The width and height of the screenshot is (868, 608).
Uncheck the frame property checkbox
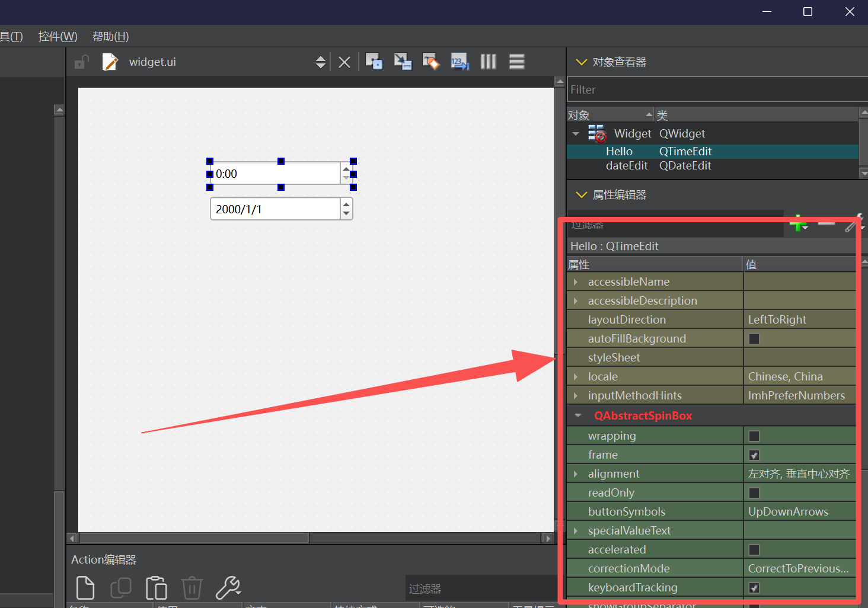click(x=754, y=455)
